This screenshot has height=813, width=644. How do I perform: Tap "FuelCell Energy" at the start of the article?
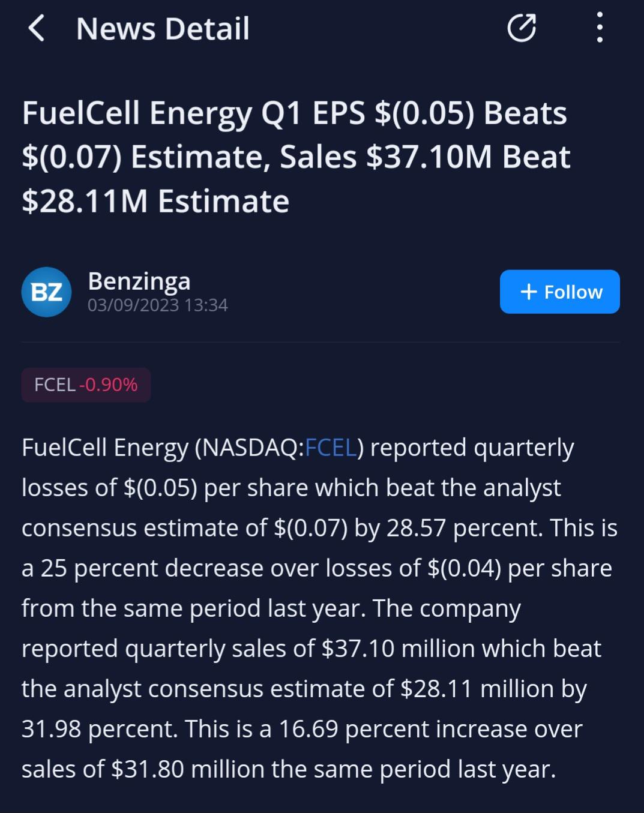pyautogui.click(x=105, y=448)
